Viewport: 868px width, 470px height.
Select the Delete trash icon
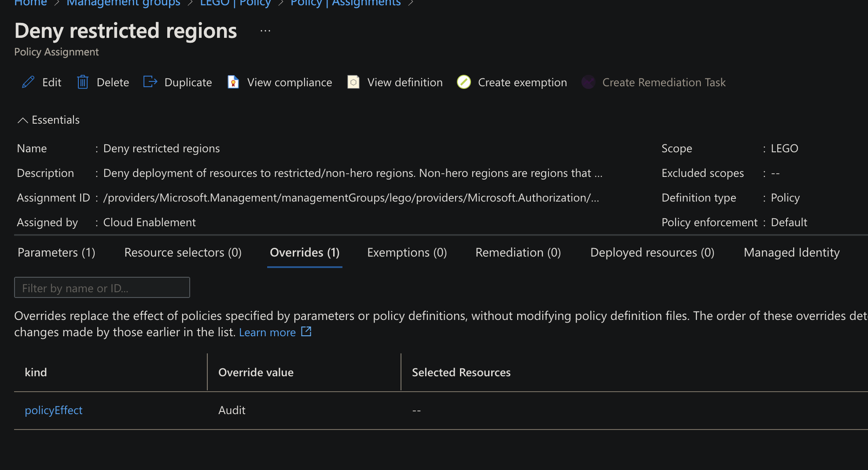(83, 82)
